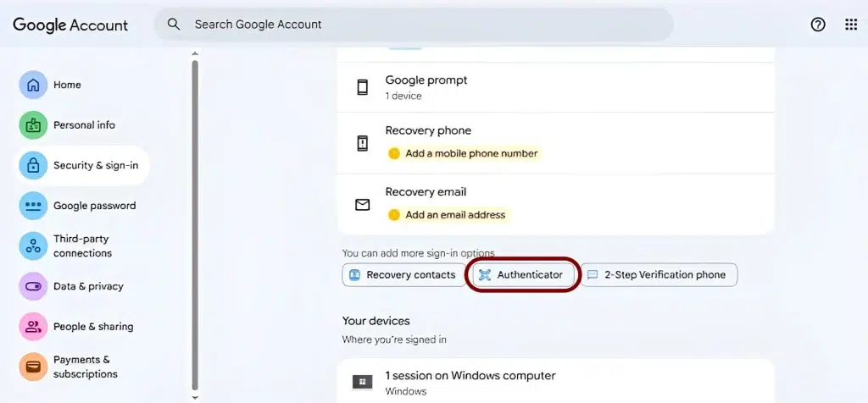The height and width of the screenshot is (403, 868).
Task: Click the Google password sidebar icon
Action: [33, 206]
